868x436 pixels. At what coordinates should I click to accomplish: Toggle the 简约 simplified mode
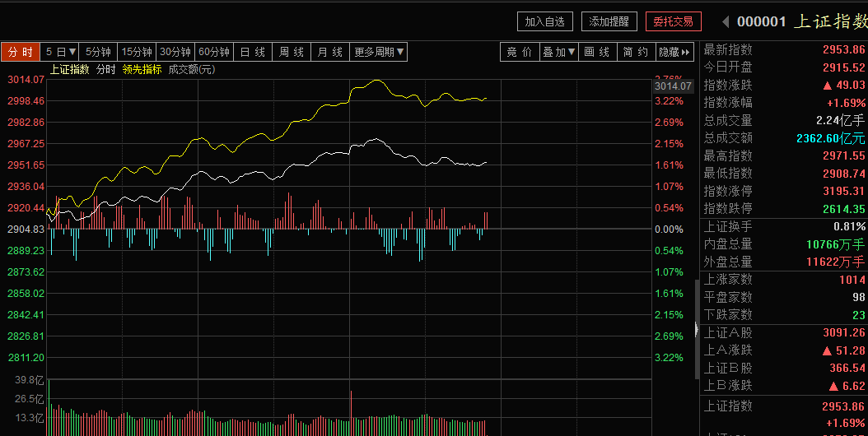tap(636, 52)
